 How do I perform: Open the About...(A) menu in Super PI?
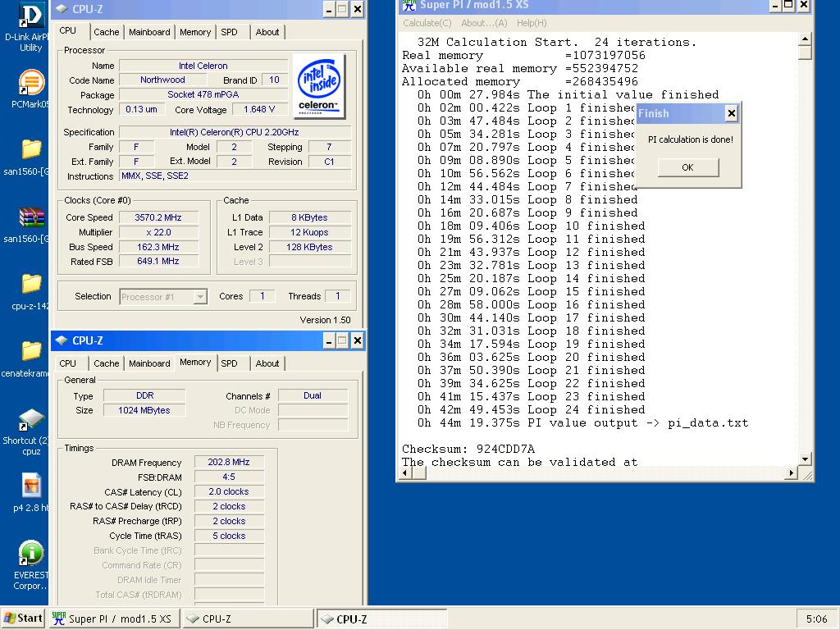[484, 23]
